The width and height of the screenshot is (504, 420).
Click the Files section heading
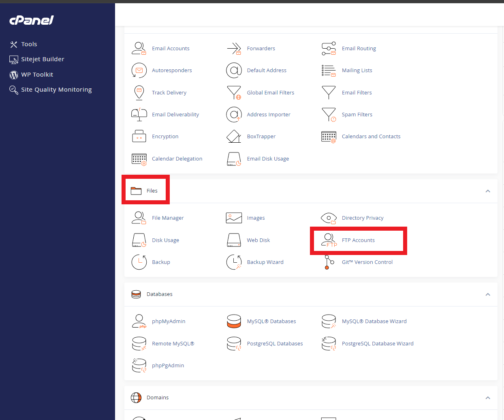tap(152, 191)
